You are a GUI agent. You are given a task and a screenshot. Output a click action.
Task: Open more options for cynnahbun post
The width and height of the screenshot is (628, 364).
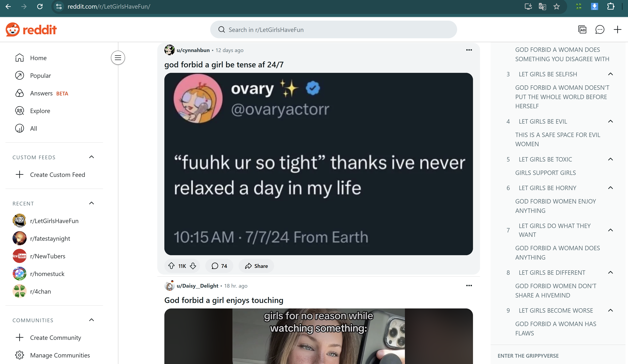[469, 50]
